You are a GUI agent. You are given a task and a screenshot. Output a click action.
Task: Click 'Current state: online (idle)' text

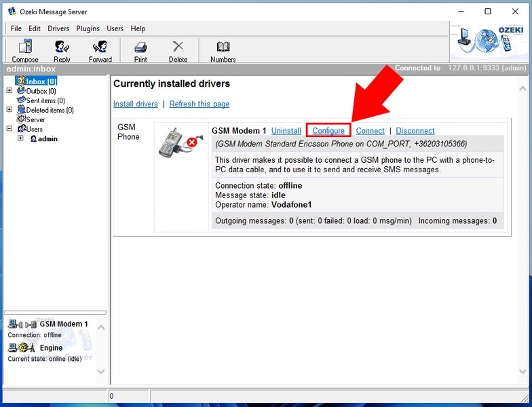(45, 358)
